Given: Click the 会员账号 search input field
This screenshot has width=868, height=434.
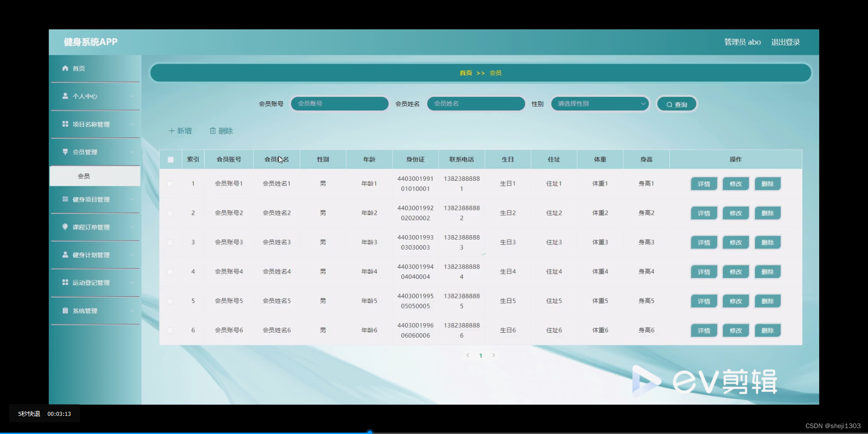Looking at the screenshot, I should 340,104.
